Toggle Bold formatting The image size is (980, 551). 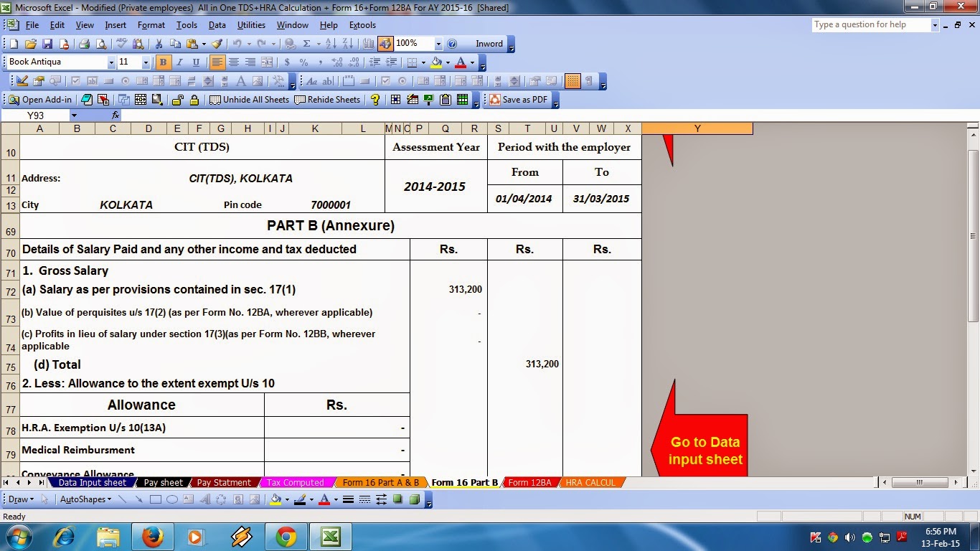click(163, 62)
